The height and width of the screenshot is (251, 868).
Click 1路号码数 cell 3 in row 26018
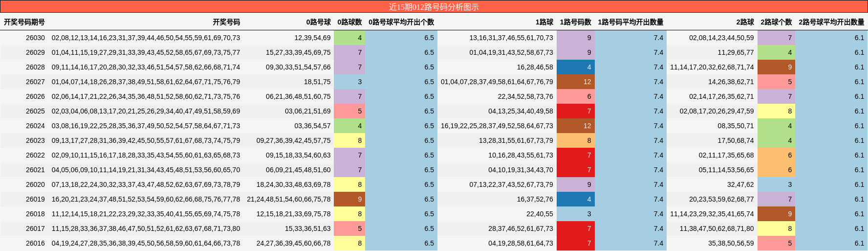576,214
